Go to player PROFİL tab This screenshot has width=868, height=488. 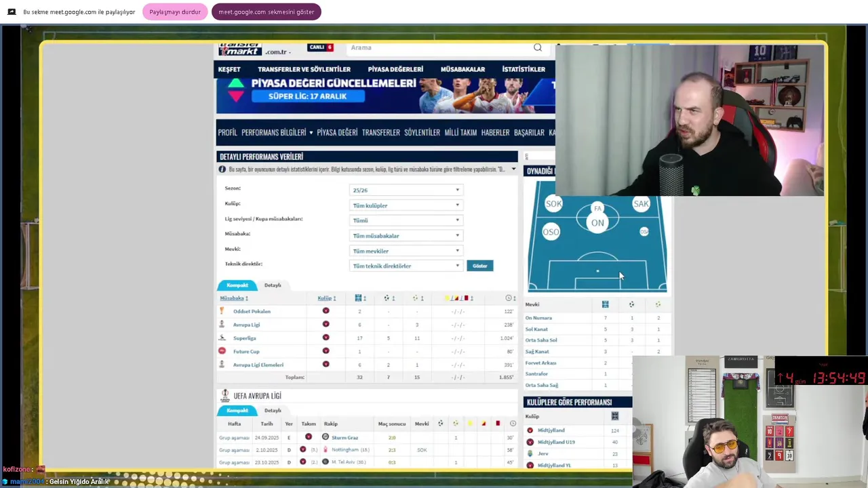pos(228,133)
